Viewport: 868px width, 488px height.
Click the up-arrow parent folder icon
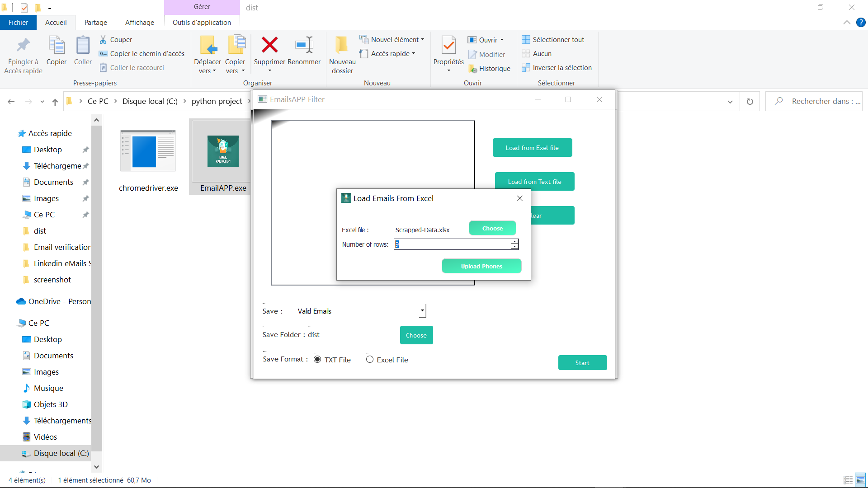click(55, 102)
